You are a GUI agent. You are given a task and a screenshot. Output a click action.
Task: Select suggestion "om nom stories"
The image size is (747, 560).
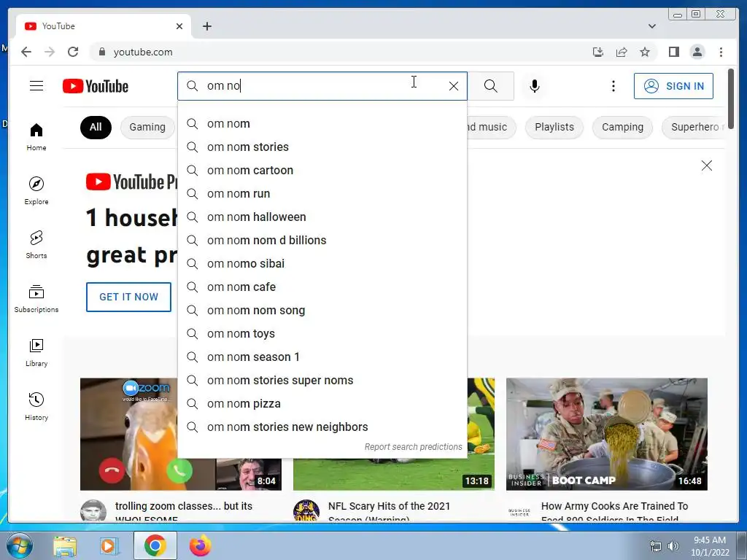(x=322, y=147)
